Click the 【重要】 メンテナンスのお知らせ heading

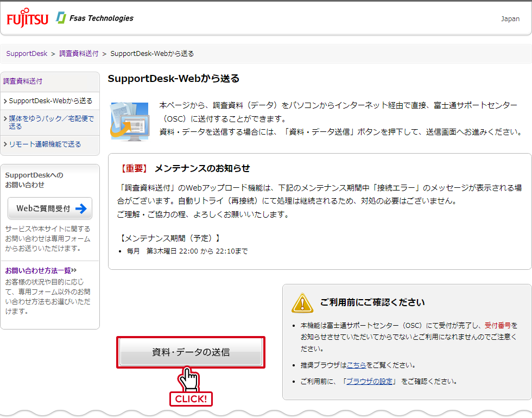point(185,168)
